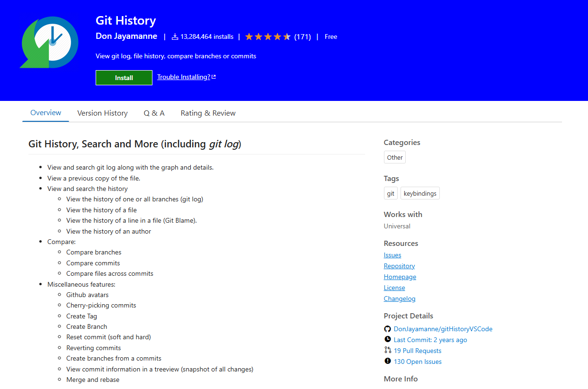The width and height of the screenshot is (588, 389).
Task: Open the Repository link
Action: tap(400, 266)
